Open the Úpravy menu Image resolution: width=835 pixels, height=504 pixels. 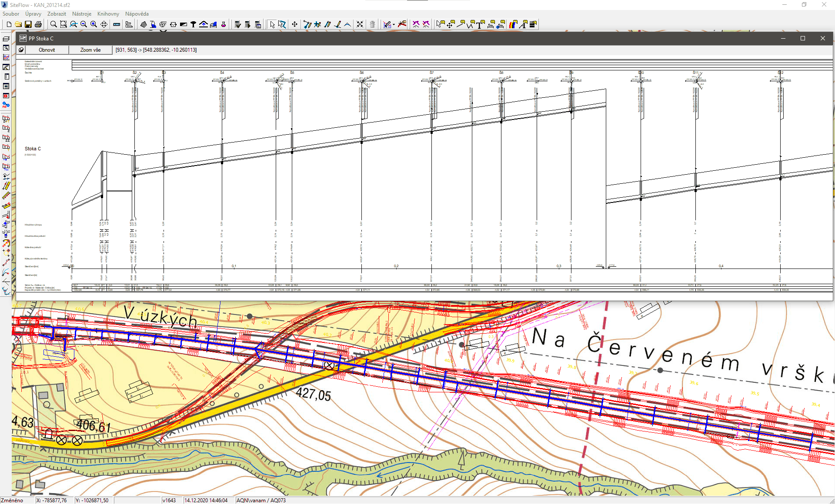click(x=33, y=14)
